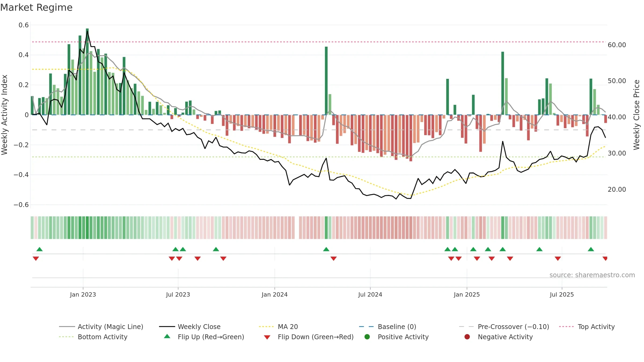The width and height of the screenshot is (644, 362).
Task: Toggle Pre-Crossover (−0.10) legend entry
Action: (504, 327)
